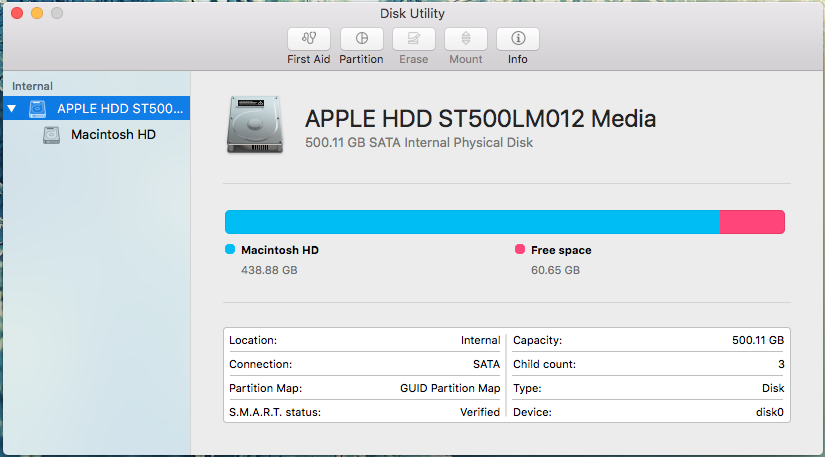
Task: Click the APPLE HDD sidebar drive icon
Action: click(37, 109)
